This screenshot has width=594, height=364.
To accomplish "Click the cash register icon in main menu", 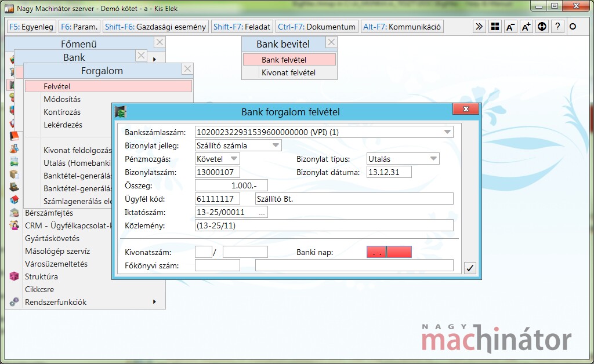I will coord(14,187).
